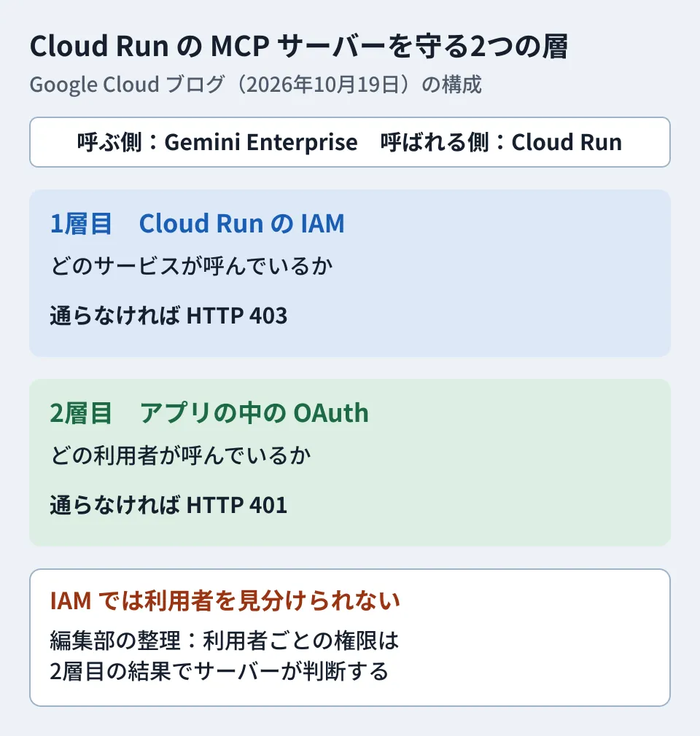
Task: Select the text '通らなければ HTTP 403'
Action: point(168,316)
